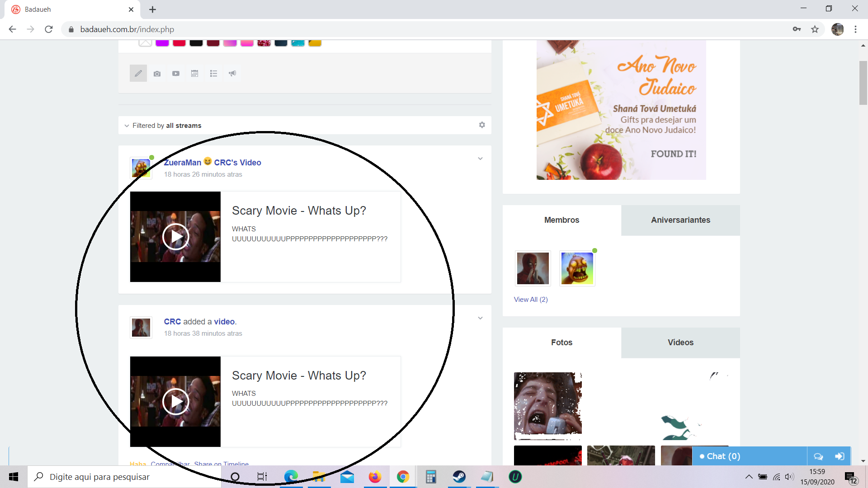This screenshot has height=488, width=868.
Task: Click the megaphone announcement icon
Action: (232, 74)
